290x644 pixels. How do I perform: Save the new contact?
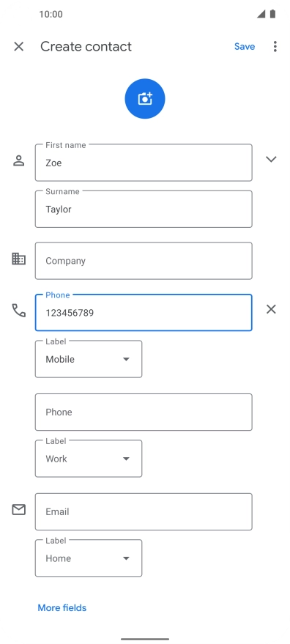245,46
